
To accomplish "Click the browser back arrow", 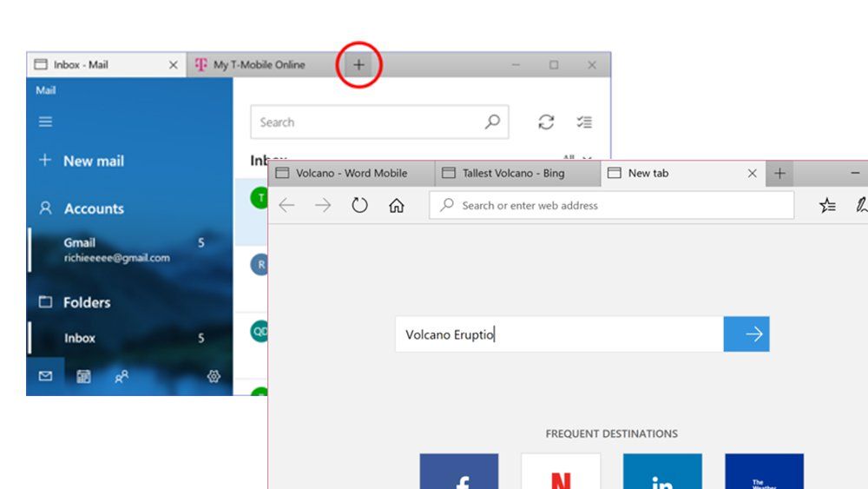I will [286, 206].
